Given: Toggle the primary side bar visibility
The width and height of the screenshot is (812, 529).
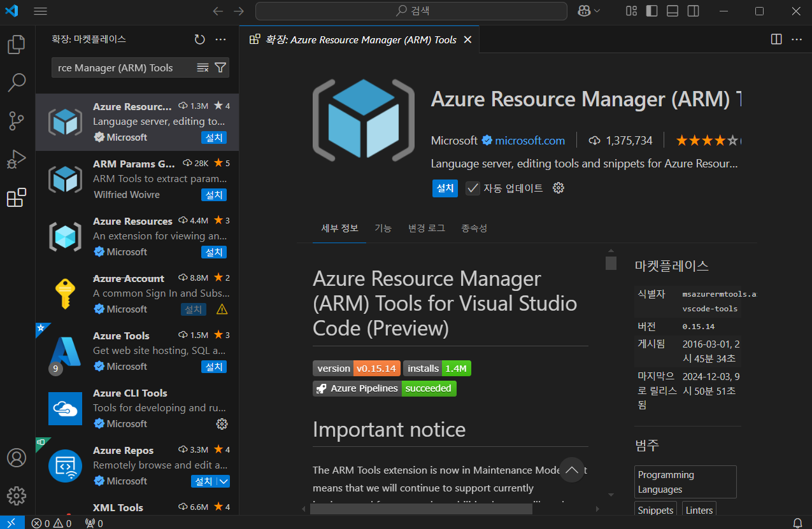Looking at the screenshot, I should tap(652, 11).
